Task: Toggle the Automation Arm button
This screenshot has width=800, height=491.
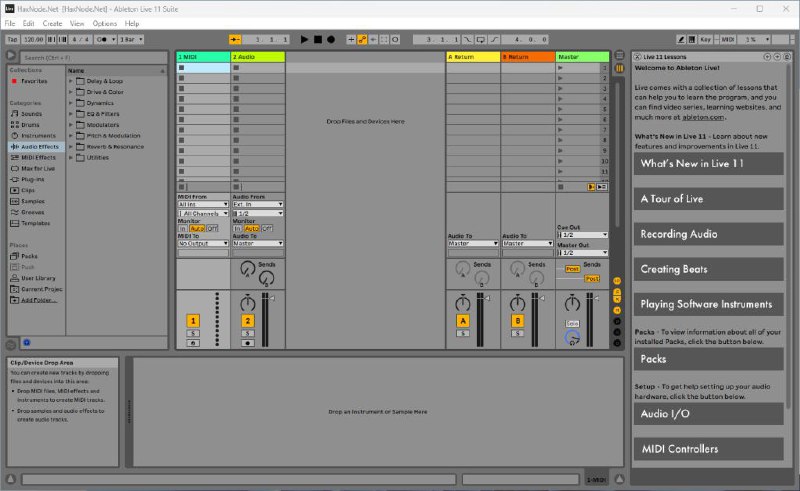Action: (x=362, y=39)
